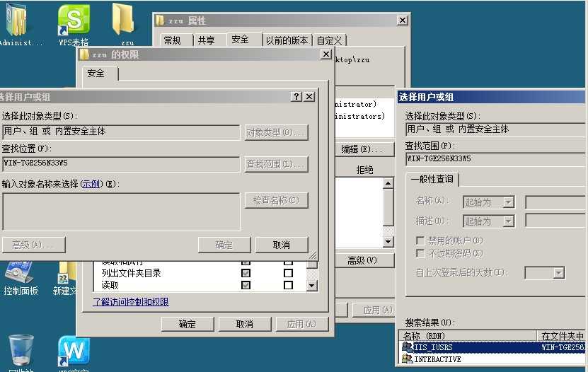This screenshot has width=588, height=372.
Task: Select the IIS_IUSRS group icon in search results
Action: (407, 347)
